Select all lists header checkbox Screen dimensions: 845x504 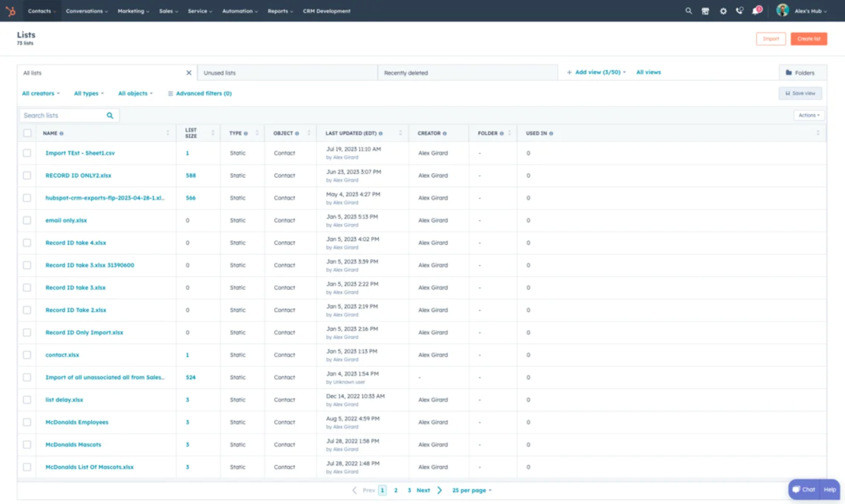coord(27,133)
